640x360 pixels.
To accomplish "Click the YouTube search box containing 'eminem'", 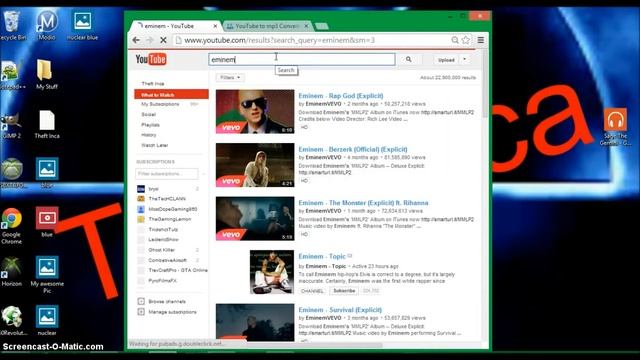I will (302, 60).
